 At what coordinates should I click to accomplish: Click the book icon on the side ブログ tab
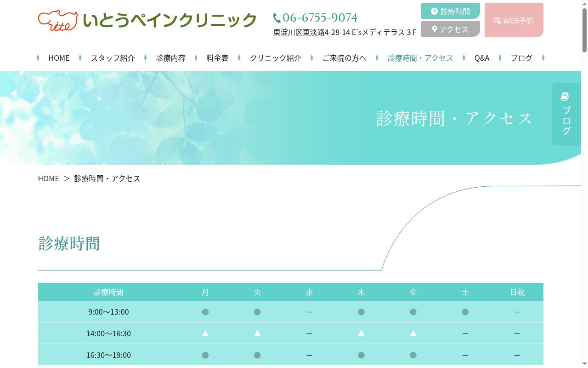click(x=565, y=97)
